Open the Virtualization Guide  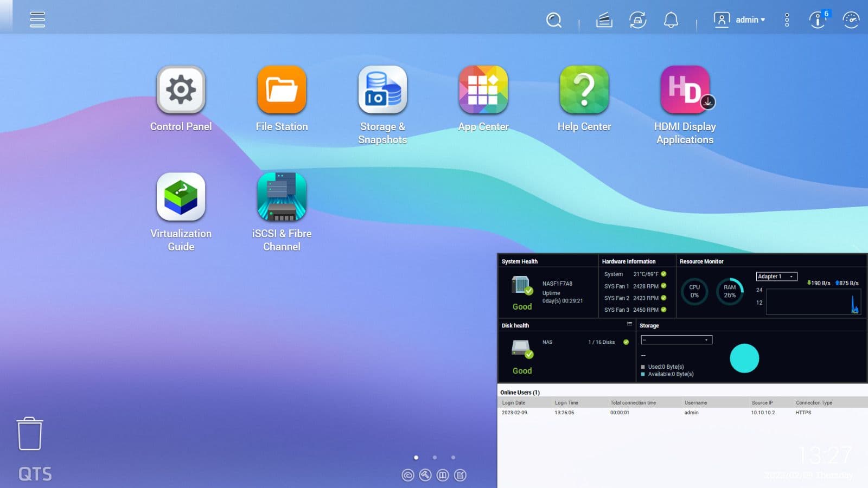181,197
